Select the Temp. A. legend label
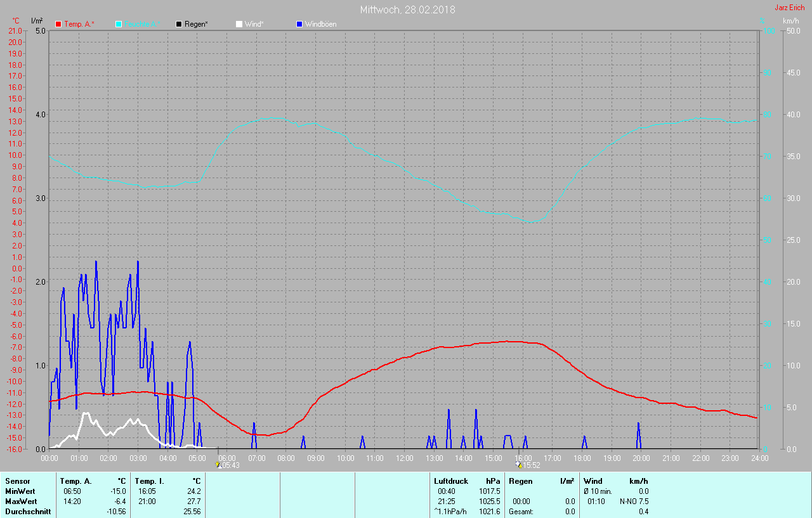This screenshot has height=518, width=812. (x=79, y=24)
